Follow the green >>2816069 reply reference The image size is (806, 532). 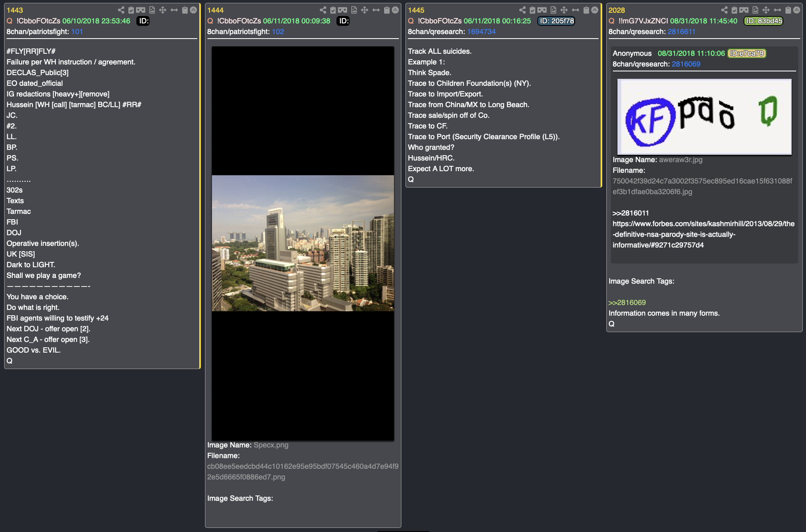pyautogui.click(x=627, y=303)
